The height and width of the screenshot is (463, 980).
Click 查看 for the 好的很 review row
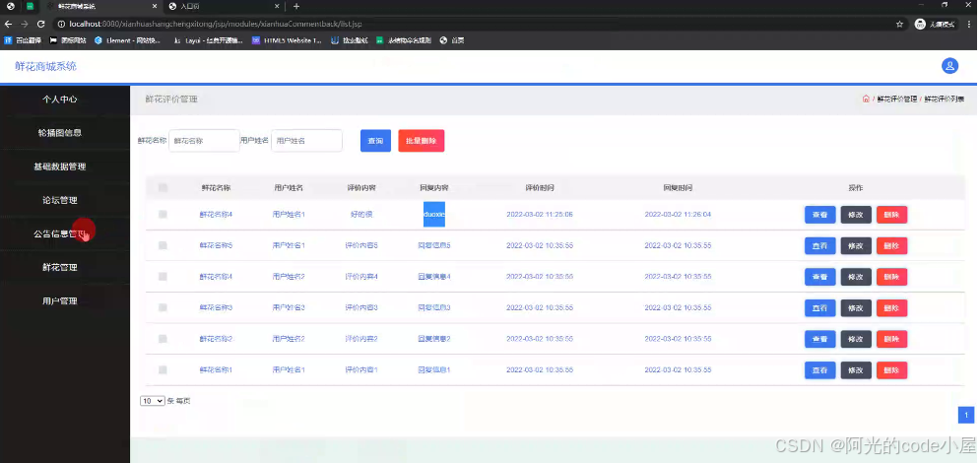coord(820,215)
